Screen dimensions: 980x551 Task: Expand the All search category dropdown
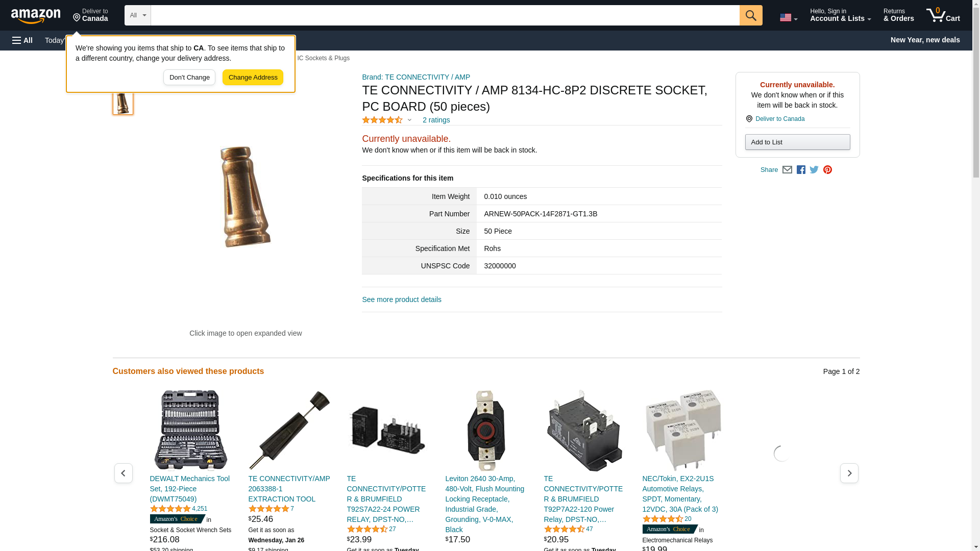click(x=137, y=15)
